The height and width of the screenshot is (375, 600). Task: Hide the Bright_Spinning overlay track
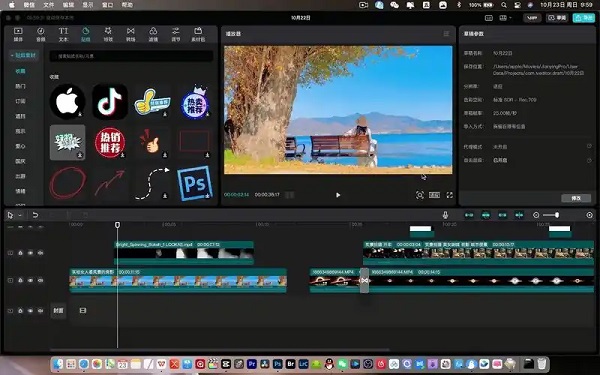[x=30, y=253]
